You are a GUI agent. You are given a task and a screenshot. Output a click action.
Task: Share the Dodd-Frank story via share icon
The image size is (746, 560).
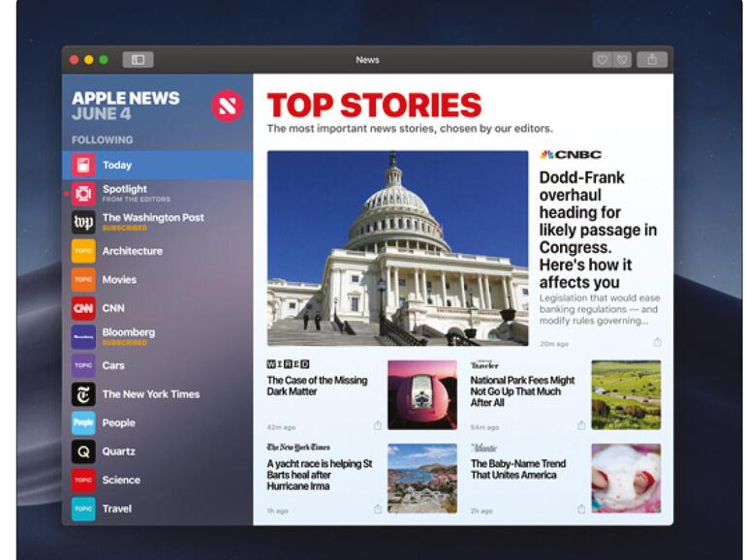pyautogui.click(x=657, y=342)
